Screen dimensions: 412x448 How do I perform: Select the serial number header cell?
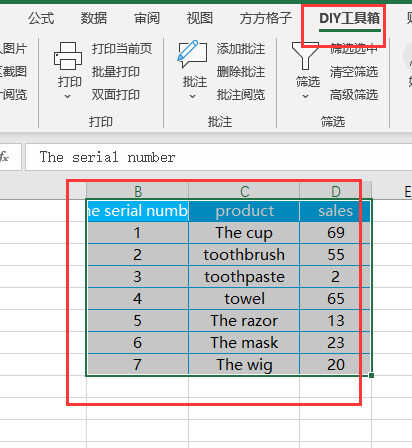point(138,211)
